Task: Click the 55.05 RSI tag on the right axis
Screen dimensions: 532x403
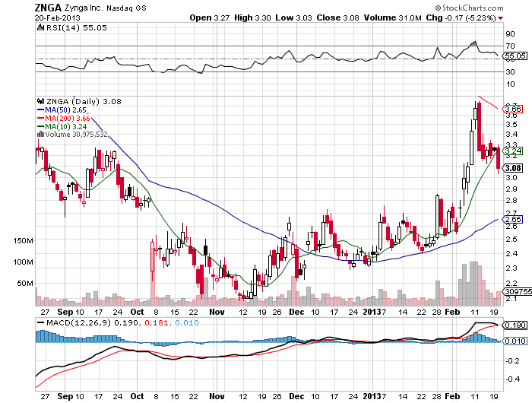Action: [515, 56]
